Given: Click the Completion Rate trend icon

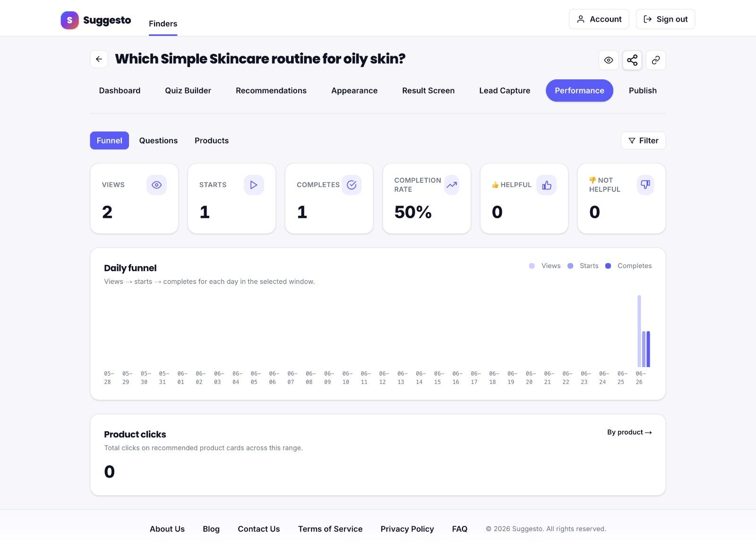Looking at the screenshot, I should click(452, 185).
